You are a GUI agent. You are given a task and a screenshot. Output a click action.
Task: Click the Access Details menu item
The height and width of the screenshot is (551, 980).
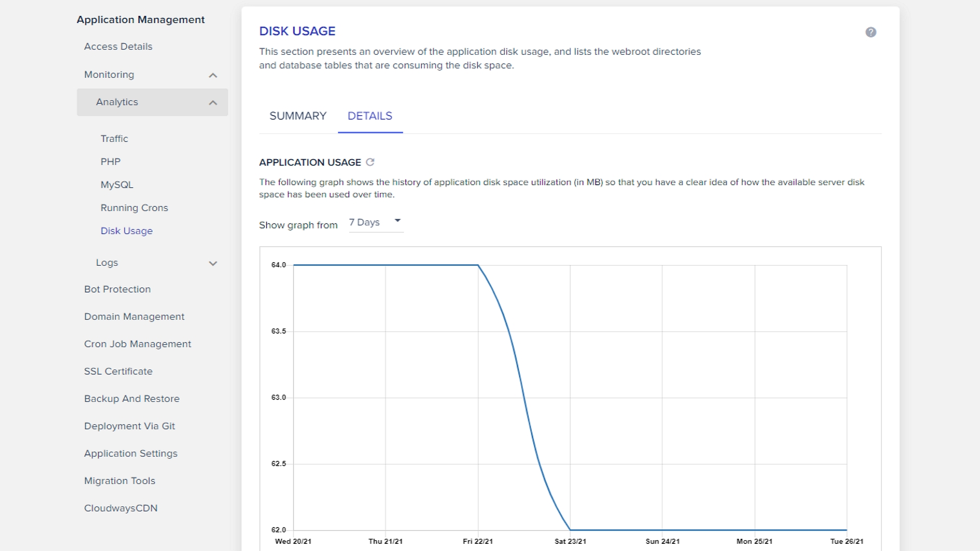click(118, 46)
